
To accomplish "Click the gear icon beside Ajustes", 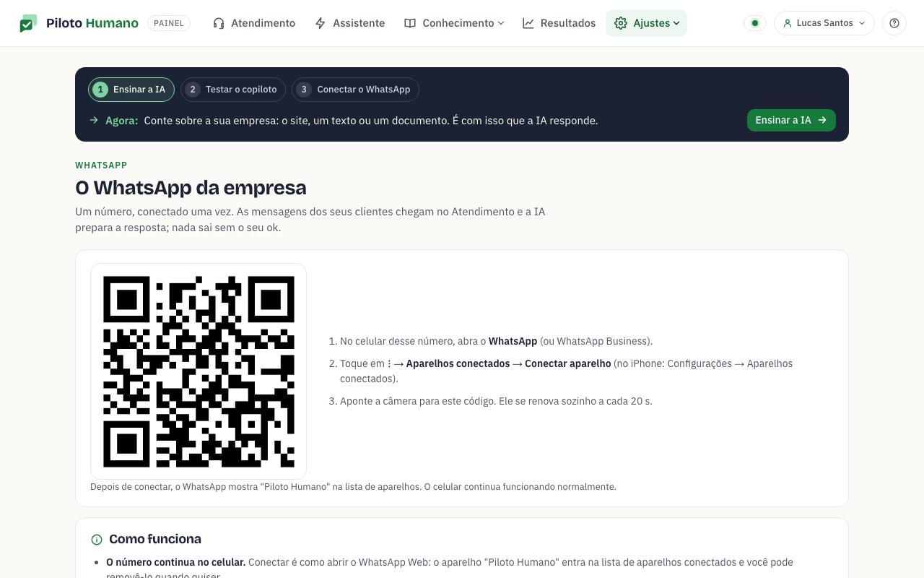I will (621, 23).
